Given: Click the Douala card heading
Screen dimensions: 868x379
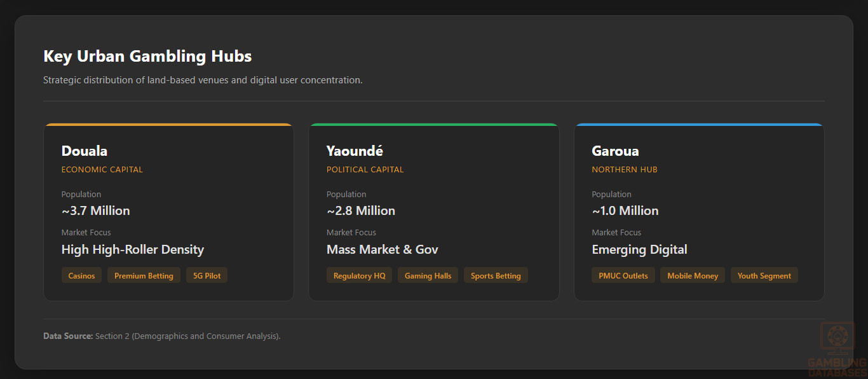Looking at the screenshot, I should click(85, 151).
